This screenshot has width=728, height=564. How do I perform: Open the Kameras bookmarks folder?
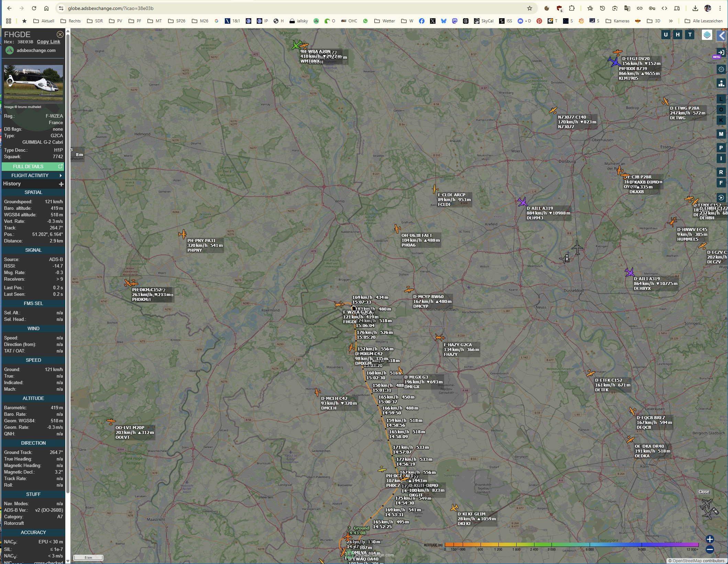tap(617, 21)
